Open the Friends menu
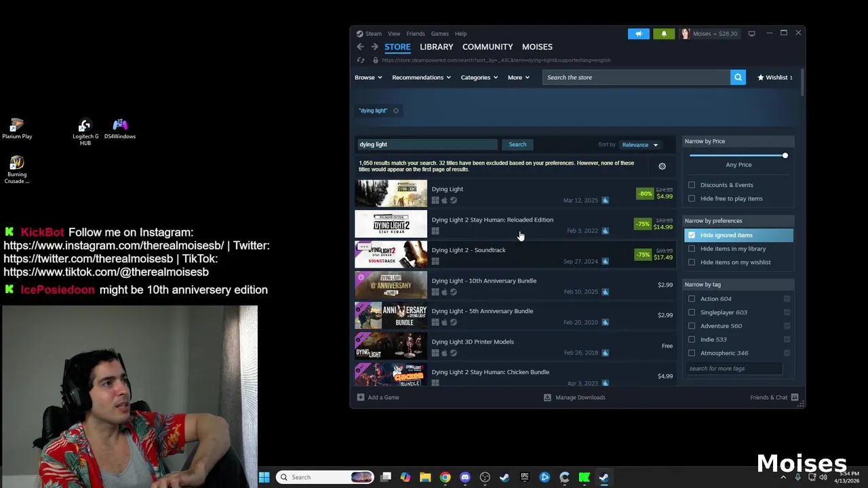868x488 pixels. (416, 33)
